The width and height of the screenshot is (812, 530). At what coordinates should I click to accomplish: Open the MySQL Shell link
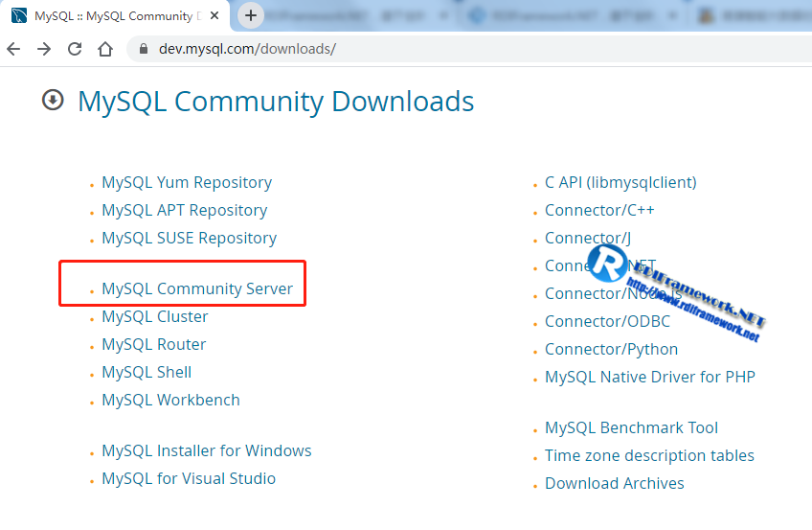click(147, 372)
